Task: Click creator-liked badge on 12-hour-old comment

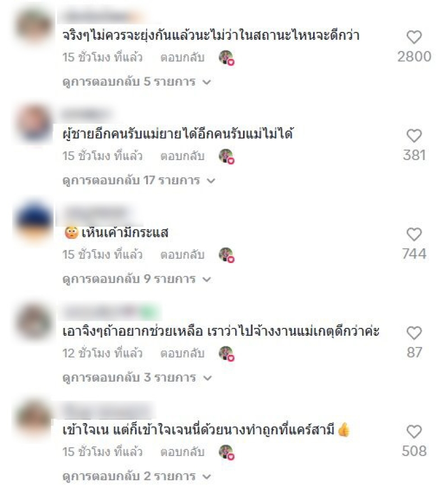Action: (227, 354)
